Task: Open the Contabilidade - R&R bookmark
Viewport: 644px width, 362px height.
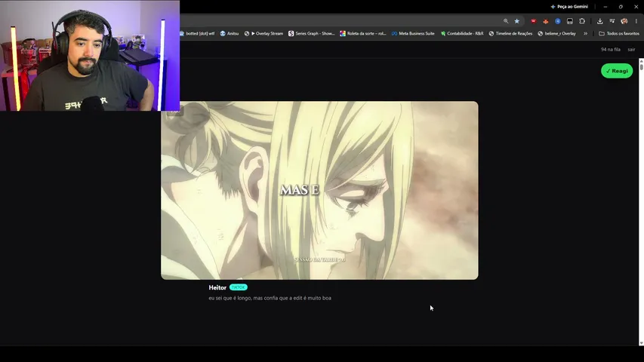Action: tap(462, 34)
